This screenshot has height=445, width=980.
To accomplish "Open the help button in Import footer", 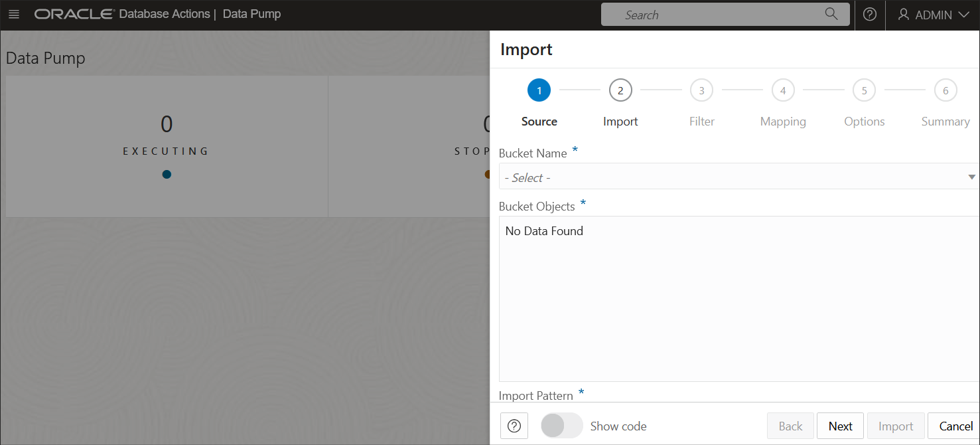I will point(514,426).
